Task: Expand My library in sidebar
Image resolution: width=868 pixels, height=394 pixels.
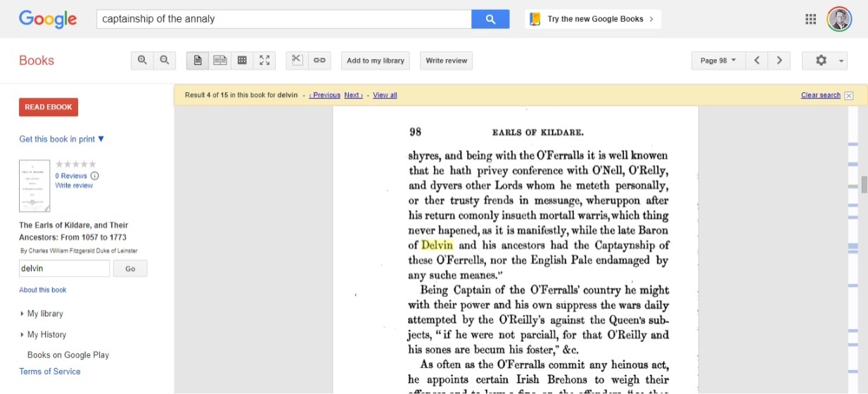Action: point(44,314)
